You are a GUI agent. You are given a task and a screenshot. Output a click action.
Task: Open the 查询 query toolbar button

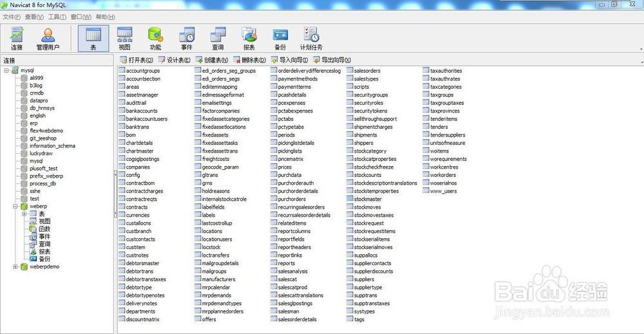coord(218,39)
